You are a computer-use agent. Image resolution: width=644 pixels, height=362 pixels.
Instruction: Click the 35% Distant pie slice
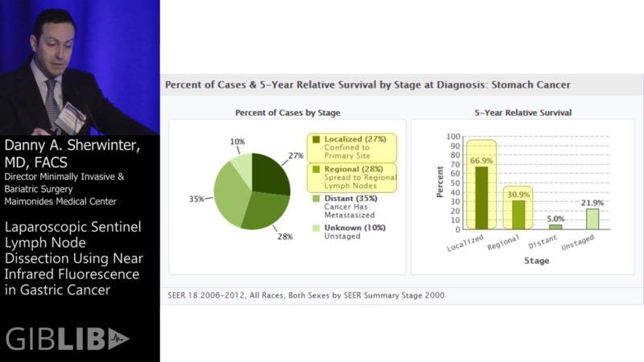[x=229, y=201]
